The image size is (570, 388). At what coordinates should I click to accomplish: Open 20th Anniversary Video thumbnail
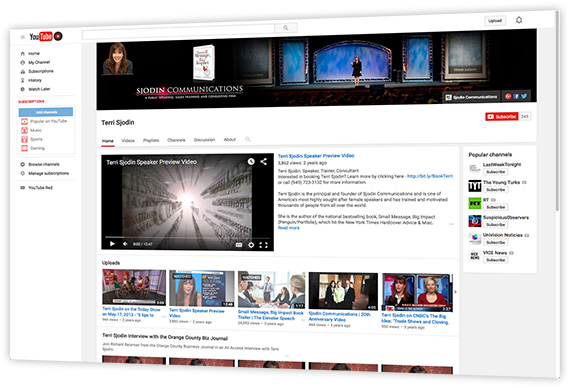[x=343, y=291]
